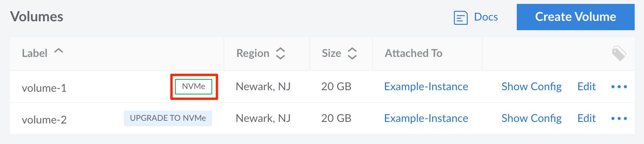Click UPGRADE TO NVMe chip for volume-2
This screenshot has height=144, width=644.
click(168, 118)
